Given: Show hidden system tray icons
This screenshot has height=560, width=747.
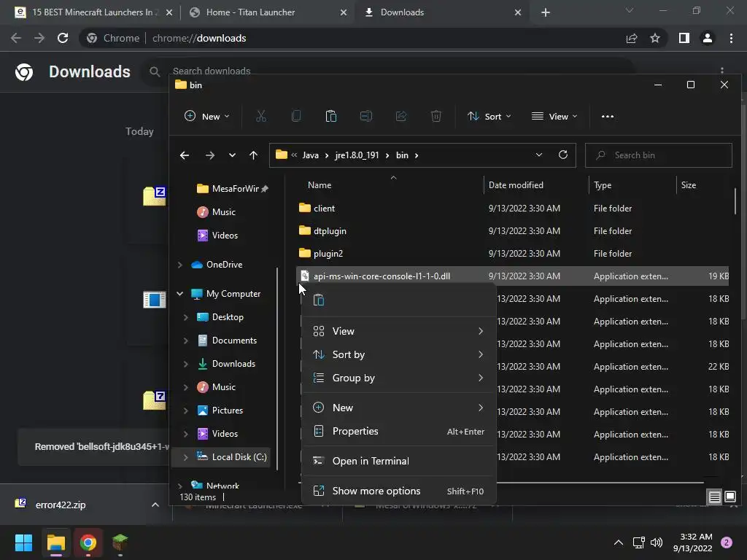Looking at the screenshot, I should pos(619,542).
